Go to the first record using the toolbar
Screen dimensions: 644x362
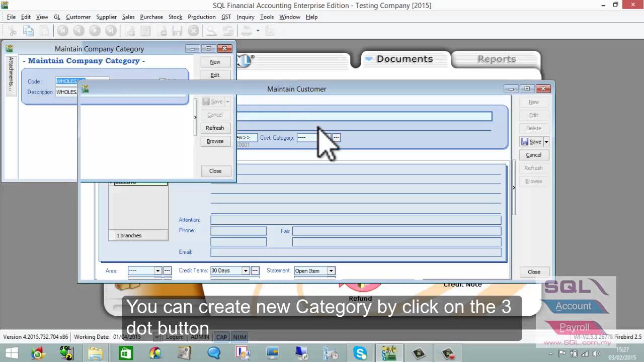(62, 31)
